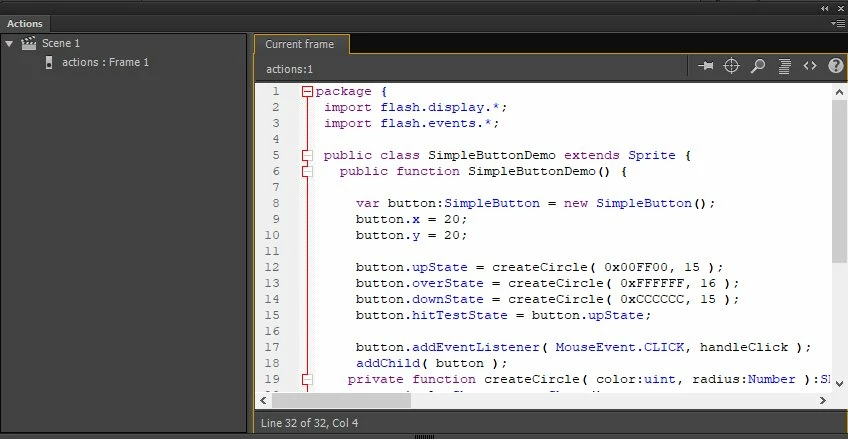Screen dimensions: 848x439
Task: Click '0xFFFFFF' on line 13
Action: 652,283
